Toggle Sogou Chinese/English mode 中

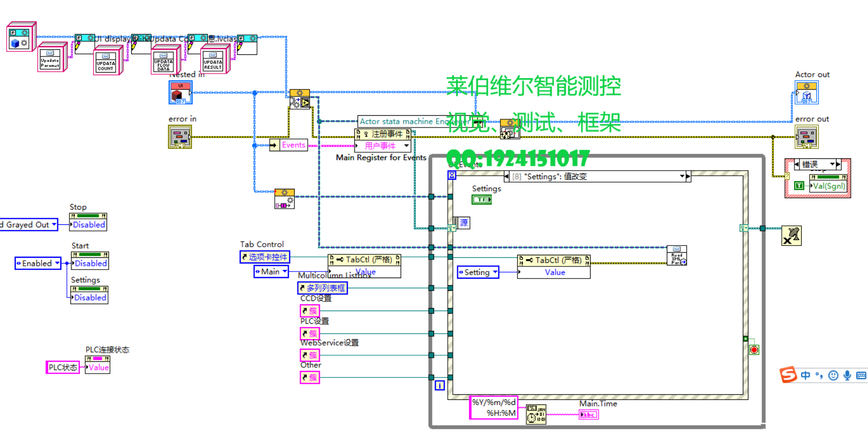coord(806,376)
